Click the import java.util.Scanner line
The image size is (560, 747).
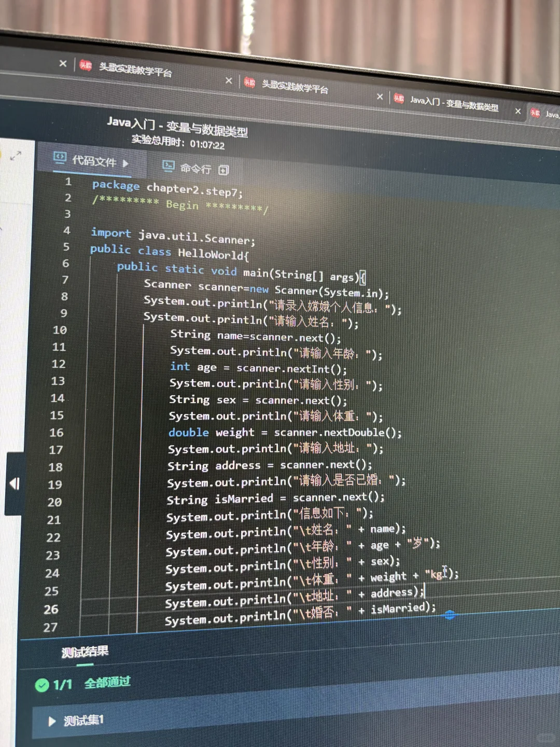173,236
